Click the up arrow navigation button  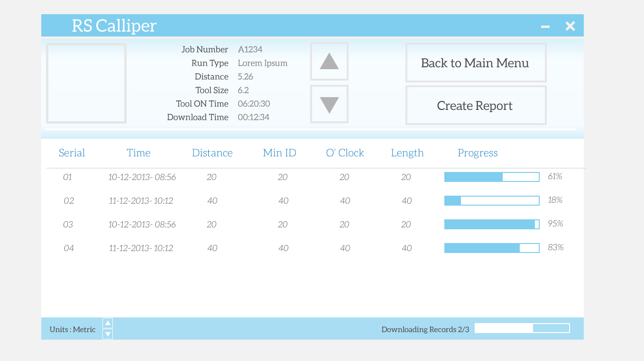tap(329, 62)
